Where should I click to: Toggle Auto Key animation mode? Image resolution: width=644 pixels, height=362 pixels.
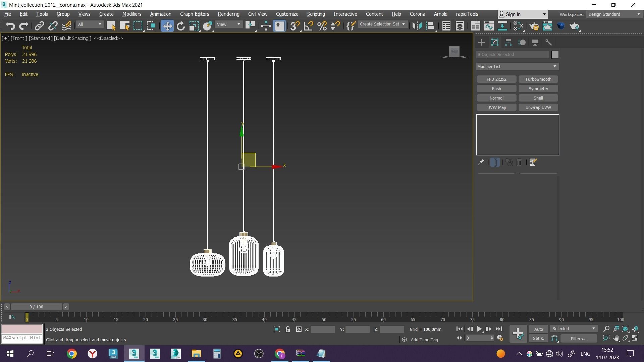pyautogui.click(x=538, y=329)
